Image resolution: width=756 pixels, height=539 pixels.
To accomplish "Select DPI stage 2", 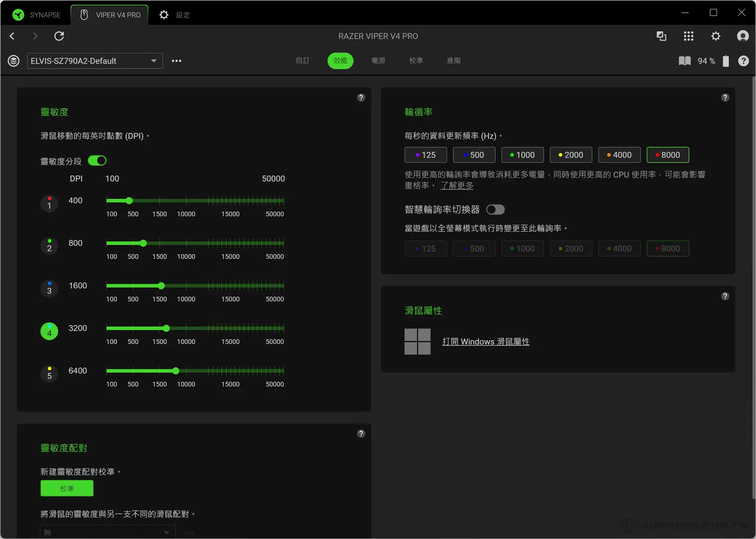I will (x=49, y=246).
